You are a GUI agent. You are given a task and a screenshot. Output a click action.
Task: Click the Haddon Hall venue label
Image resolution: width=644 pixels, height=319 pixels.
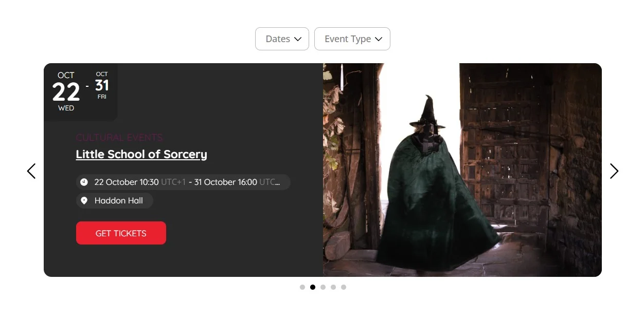pos(119,201)
